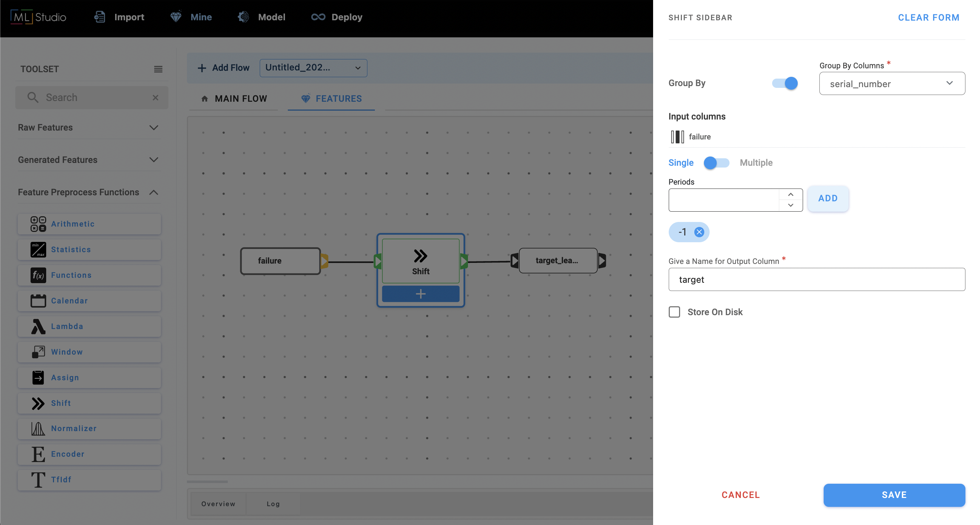Image resolution: width=980 pixels, height=525 pixels.
Task: Remove the -1 period chip
Action: [699, 232]
